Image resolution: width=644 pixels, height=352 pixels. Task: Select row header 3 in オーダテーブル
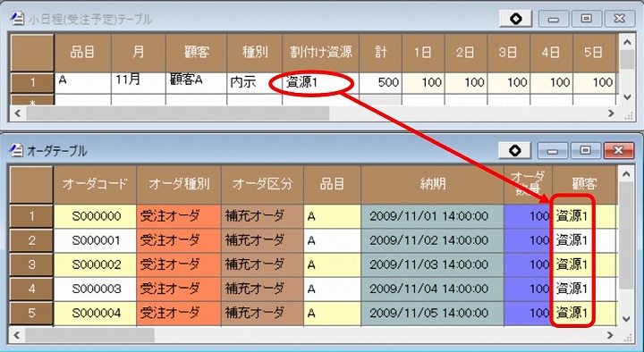coord(31,264)
